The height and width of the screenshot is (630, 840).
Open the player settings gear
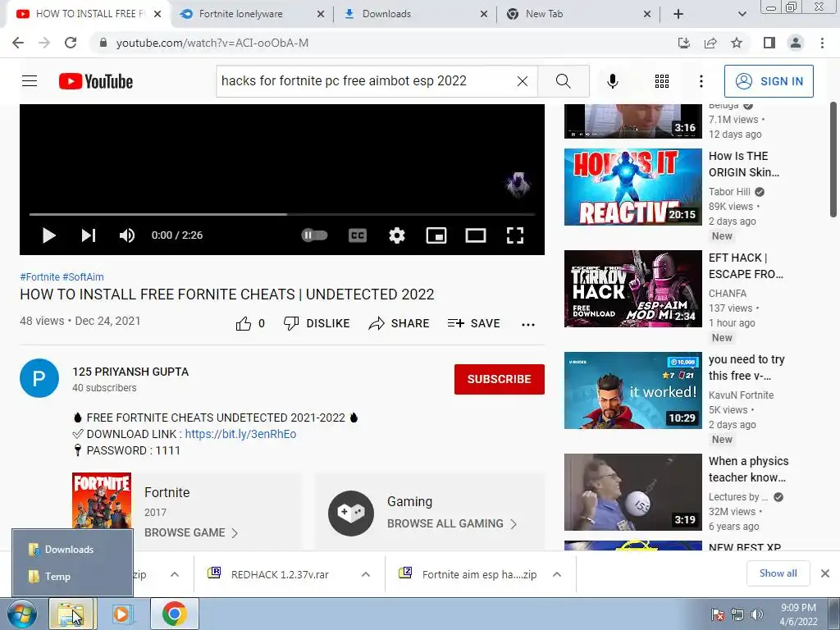tap(396, 235)
